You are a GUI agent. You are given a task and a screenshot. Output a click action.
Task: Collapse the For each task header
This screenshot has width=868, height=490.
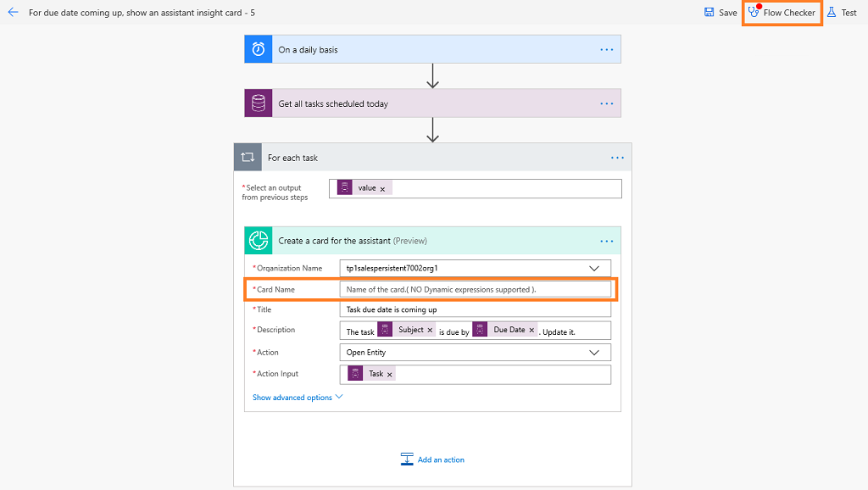(432, 157)
